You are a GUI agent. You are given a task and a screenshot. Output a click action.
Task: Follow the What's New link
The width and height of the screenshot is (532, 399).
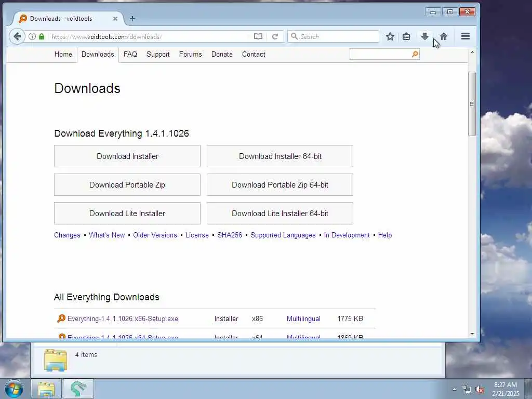(x=107, y=235)
